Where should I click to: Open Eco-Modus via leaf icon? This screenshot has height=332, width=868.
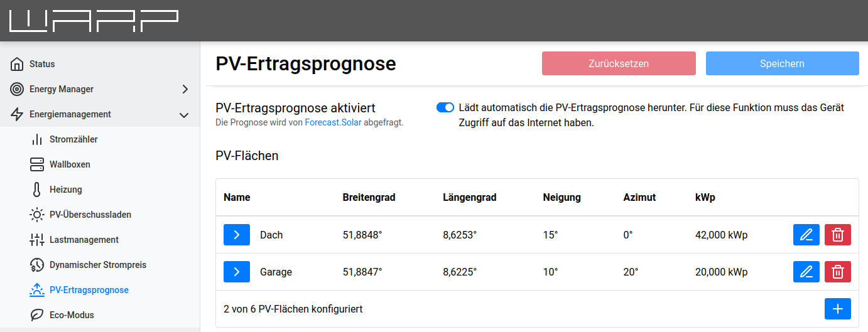tap(37, 315)
